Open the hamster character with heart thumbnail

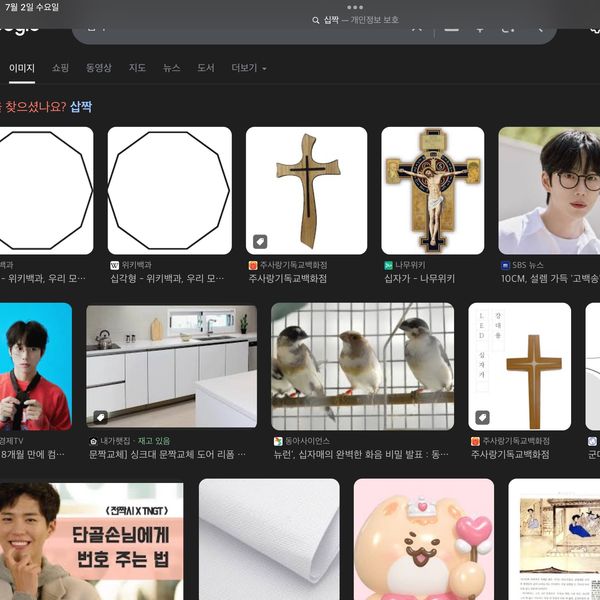tap(424, 539)
